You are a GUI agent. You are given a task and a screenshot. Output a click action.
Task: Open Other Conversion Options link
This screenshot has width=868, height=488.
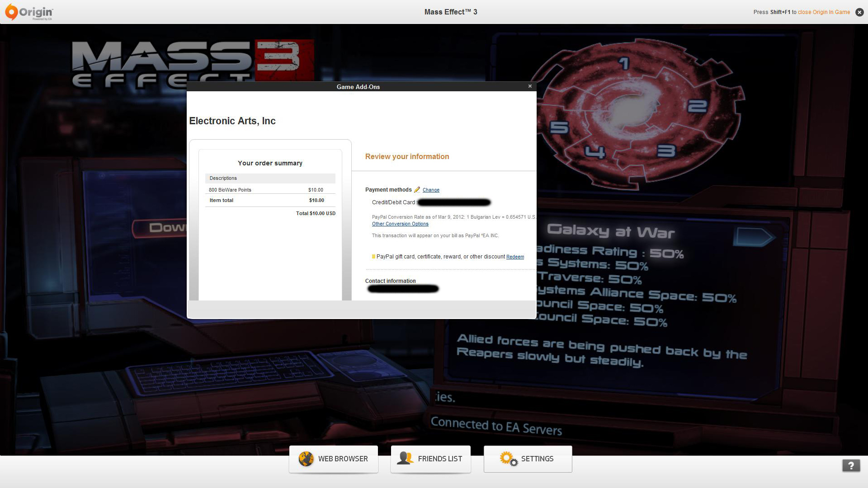pos(400,224)
